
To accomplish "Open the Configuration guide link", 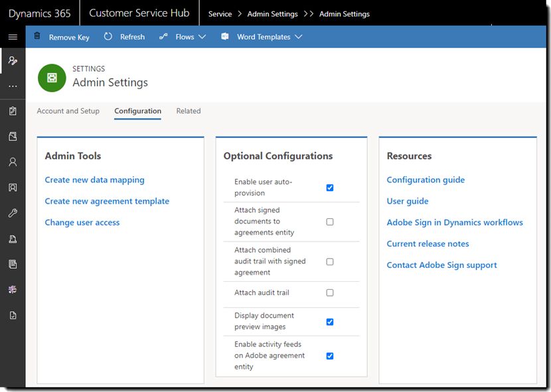I will point(426,180).
